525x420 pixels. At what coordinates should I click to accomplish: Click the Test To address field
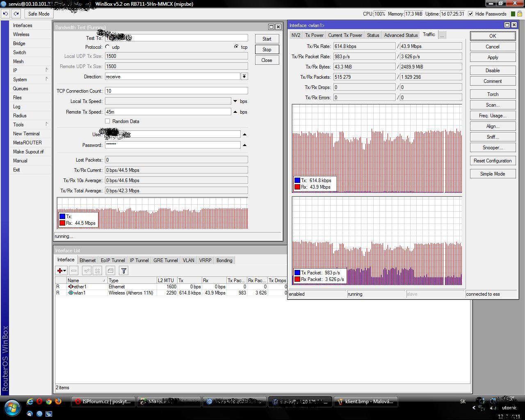click(176, 38)
